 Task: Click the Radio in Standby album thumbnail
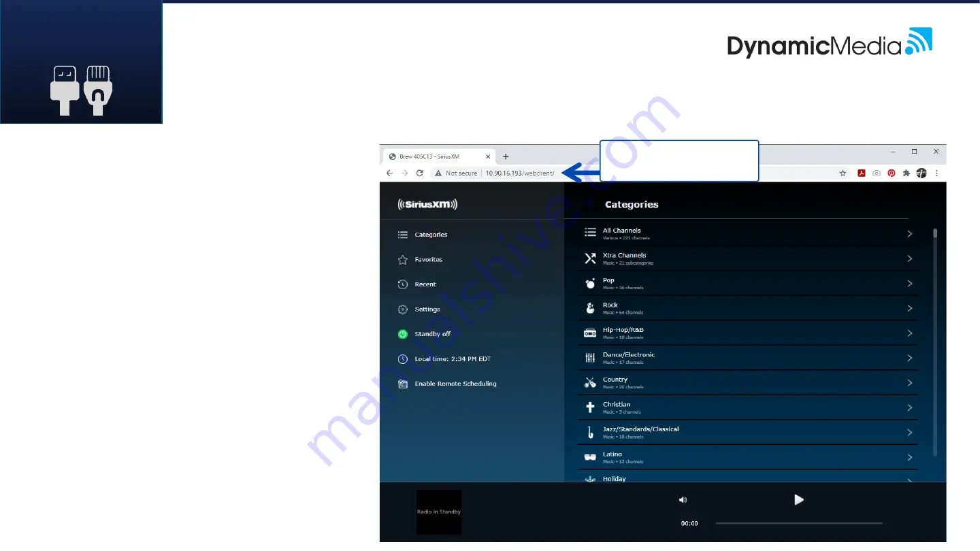(439, 512)
